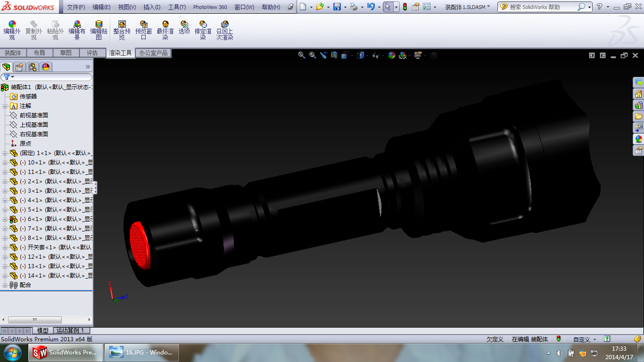Click the Select cursor tool
The image size is (644, 362).
click(388, 7)
